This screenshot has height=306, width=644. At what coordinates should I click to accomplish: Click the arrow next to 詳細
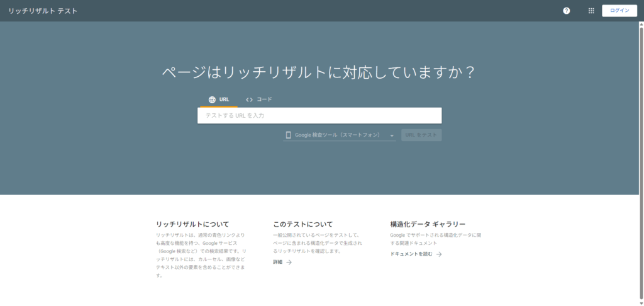pos(289,262)
